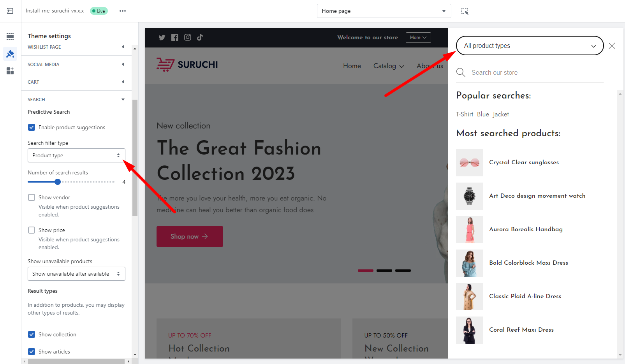Click the exit editor icon
The width and height of the screenshot is (625, 364).
coord(10,11)
